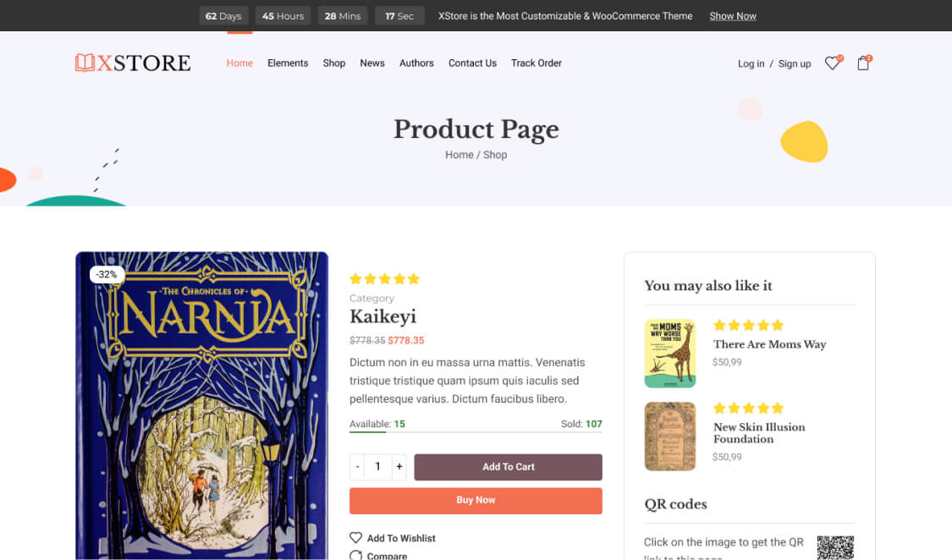Open the shopping cart bag icon
The height and width of the screenshot is (560, 952).
pyautogui.click(x=863, y=63)
